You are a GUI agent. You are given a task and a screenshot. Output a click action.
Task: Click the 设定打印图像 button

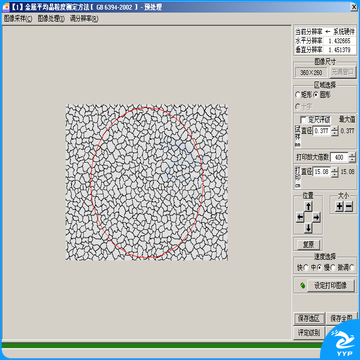331,286
